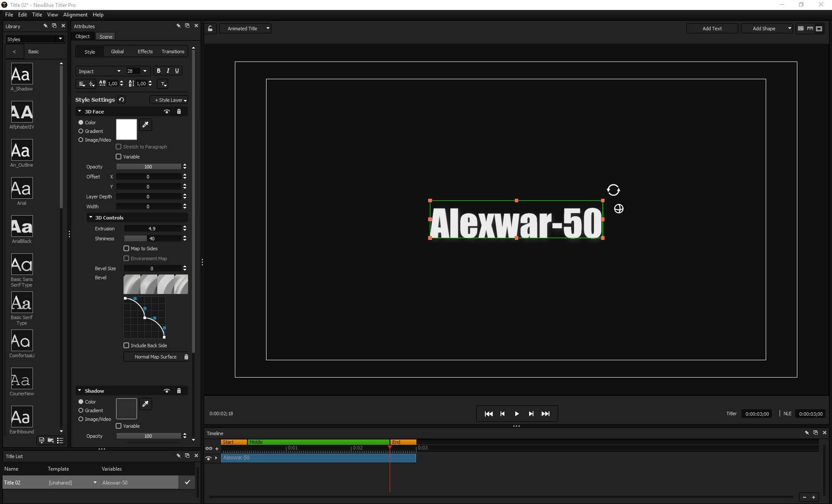832x504 pixels.
Task: Confirm Title 02 with the checkmark
Action: 187,482
